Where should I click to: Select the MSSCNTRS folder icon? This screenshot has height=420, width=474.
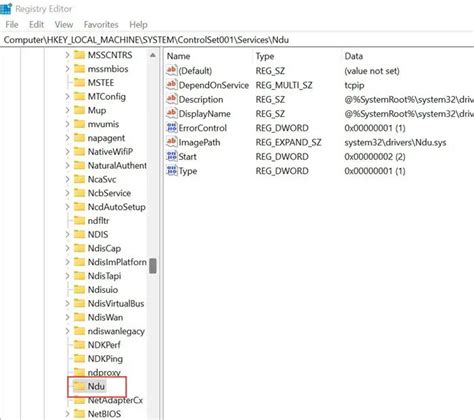[79, 55]
